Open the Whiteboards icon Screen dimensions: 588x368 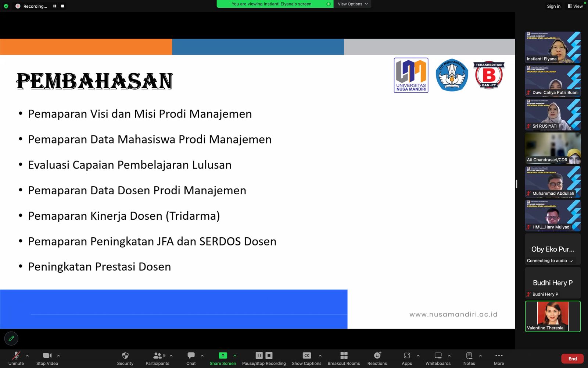coord(438,355)
